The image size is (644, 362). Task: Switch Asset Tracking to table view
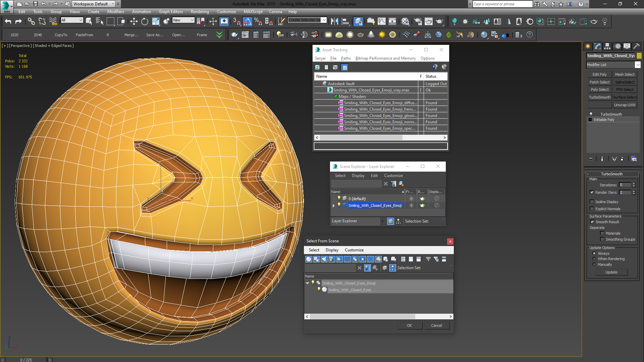point(344,67)
